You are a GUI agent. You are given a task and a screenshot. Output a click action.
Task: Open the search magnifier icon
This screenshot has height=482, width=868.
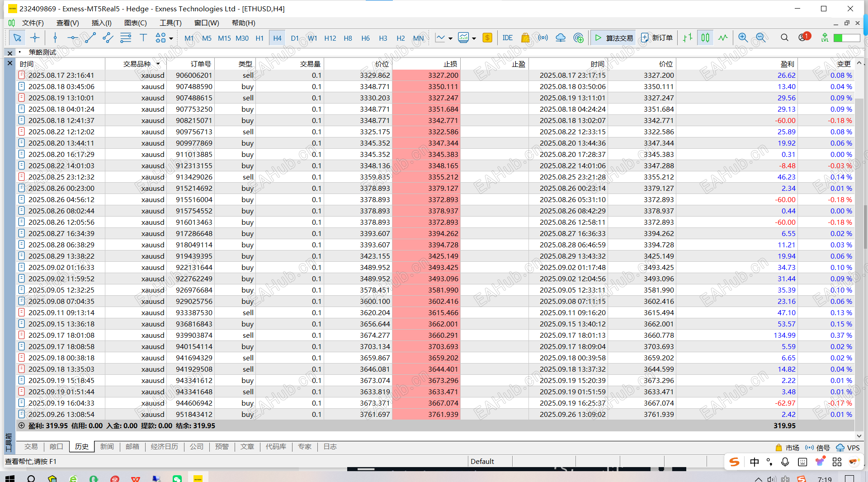784,38
